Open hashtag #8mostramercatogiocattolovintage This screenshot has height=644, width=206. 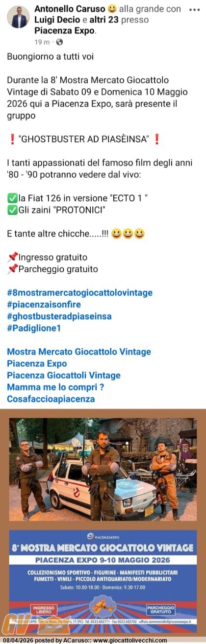(x=79, y=293)
